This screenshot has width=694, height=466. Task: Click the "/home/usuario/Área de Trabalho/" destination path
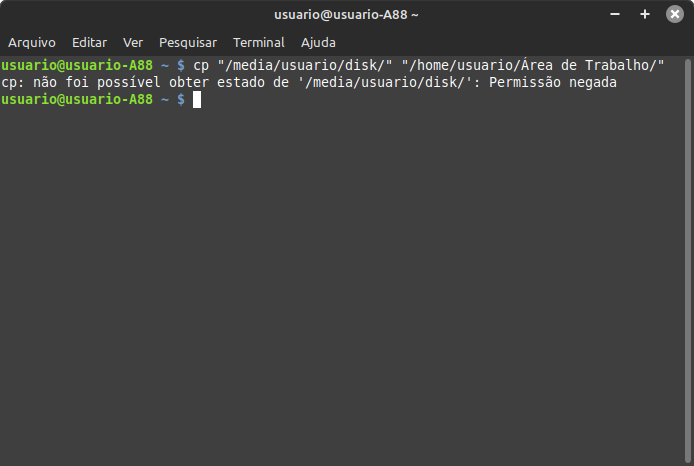[533, 65]
